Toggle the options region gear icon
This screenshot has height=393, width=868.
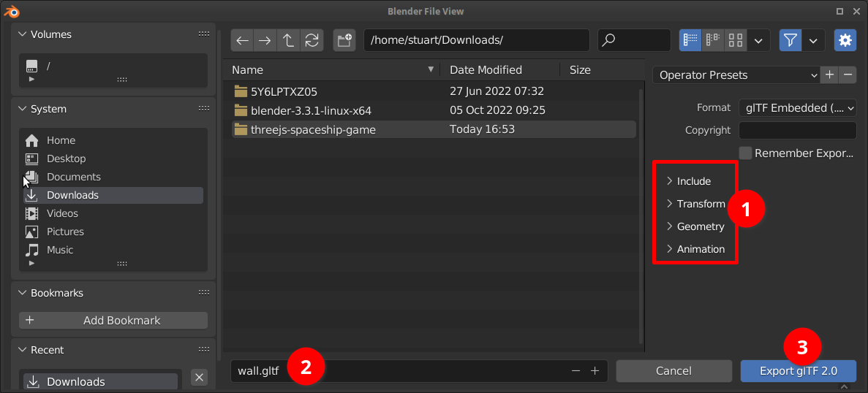coord(845,40)
